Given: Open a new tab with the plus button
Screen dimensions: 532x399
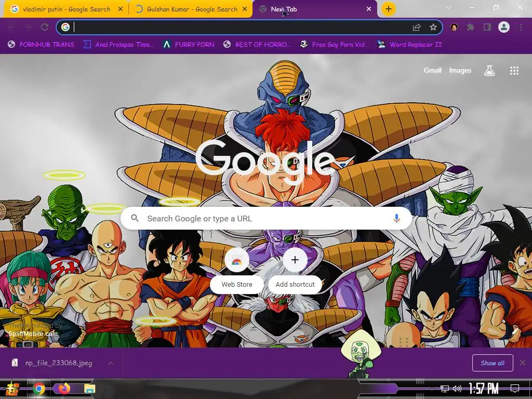Looking at the screenshot, I should [389, 9].
